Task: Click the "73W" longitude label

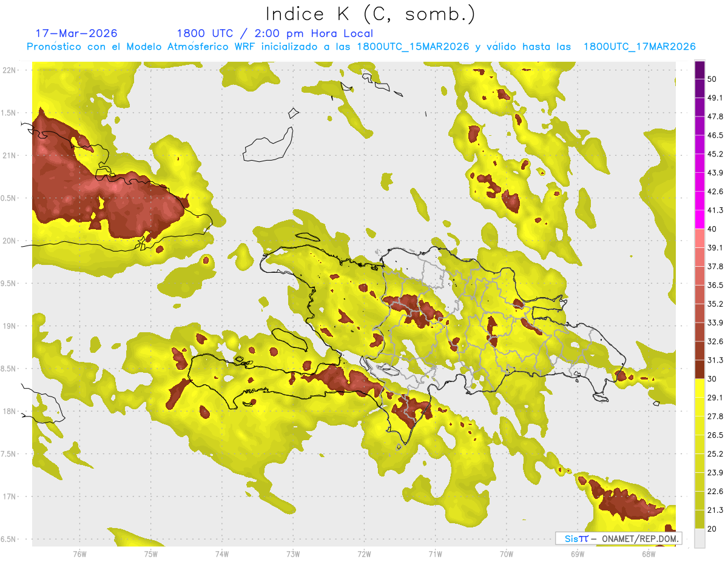Action: [x=293, y=554]
